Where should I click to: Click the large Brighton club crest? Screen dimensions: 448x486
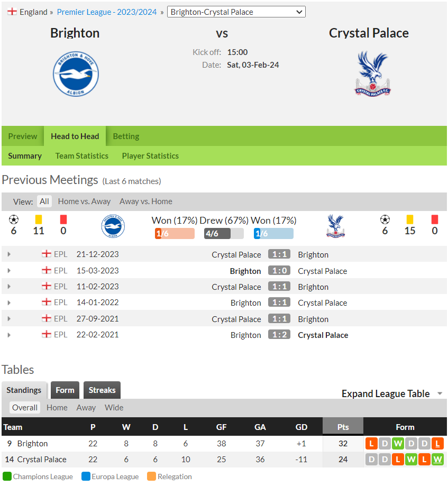point(76,74)
